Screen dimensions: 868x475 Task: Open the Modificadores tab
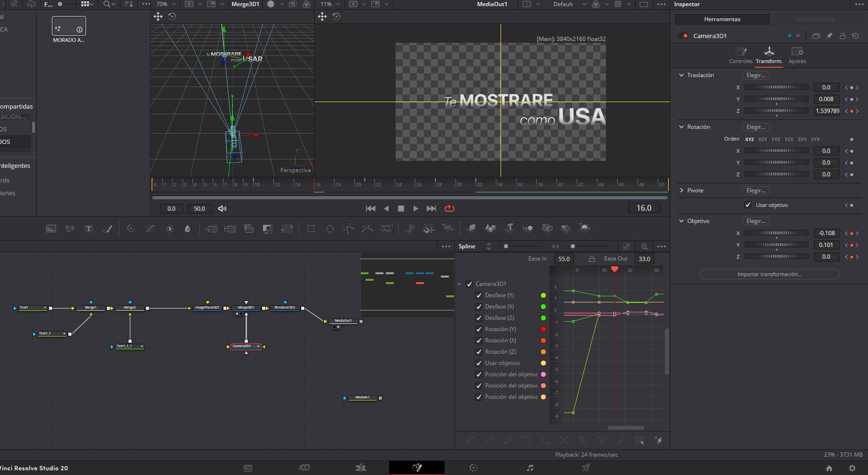(x=815, y=19)
